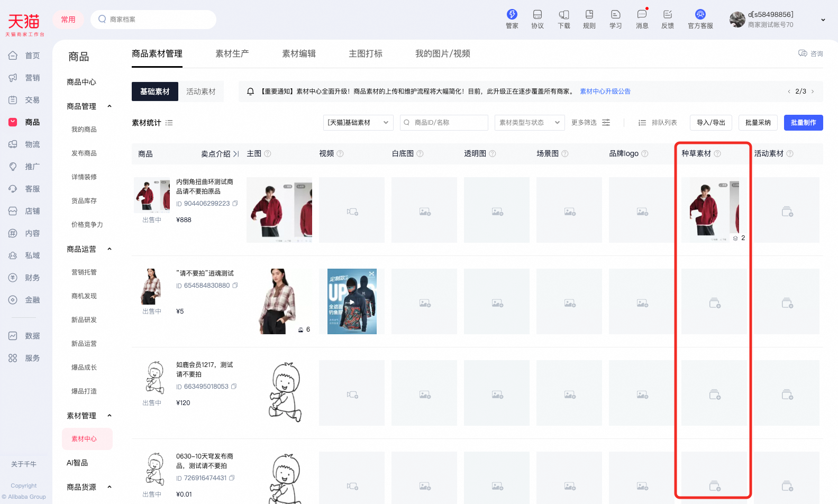The height and width of the screenshot is (504, 838).
Task: Open 素材统计 list icon
Action: (x=169, y=123)
